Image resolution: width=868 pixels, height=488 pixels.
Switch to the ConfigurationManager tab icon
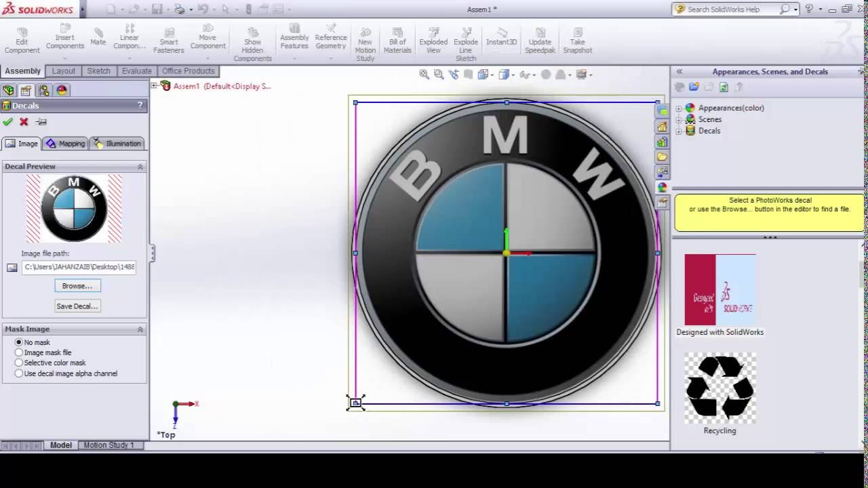(44, 90)
